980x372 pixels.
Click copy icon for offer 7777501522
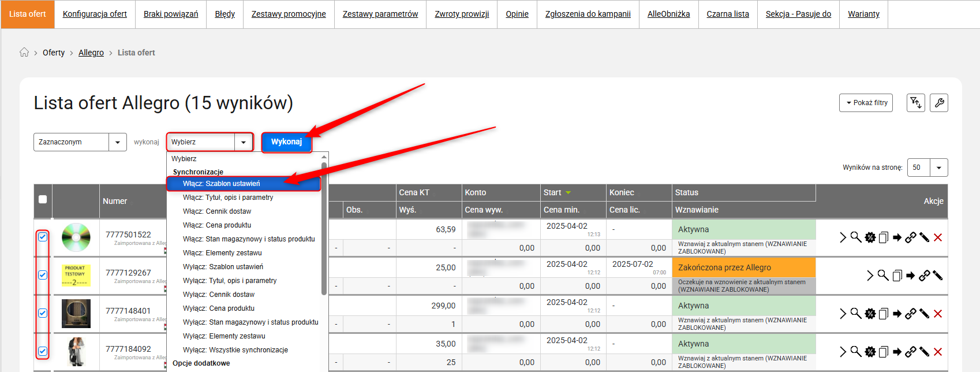click(884, 237)
